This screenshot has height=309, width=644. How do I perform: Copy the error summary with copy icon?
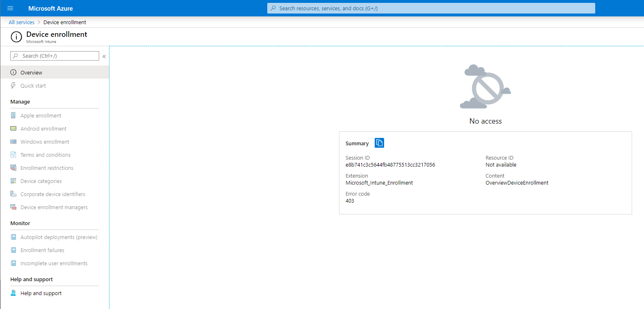point(379,143)
